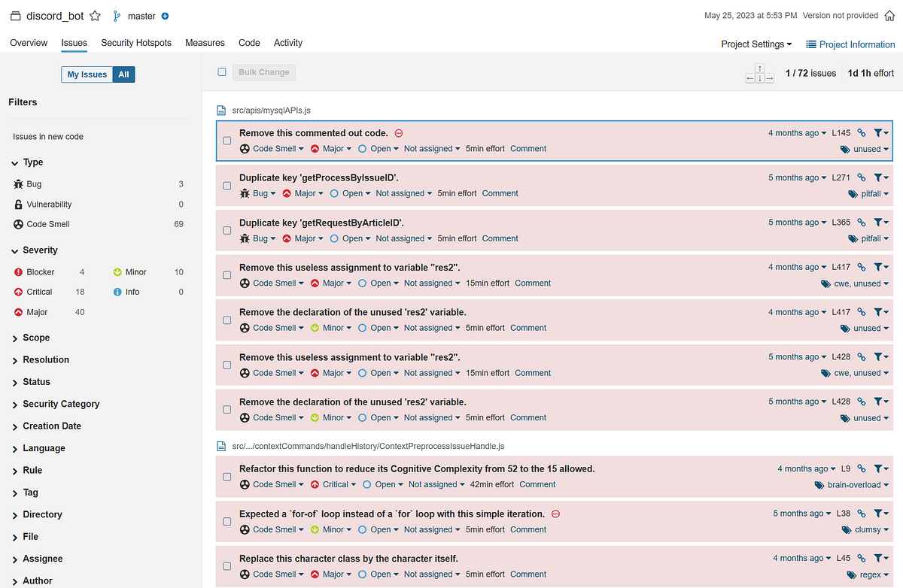Click the 'Issues in new code' filter option
The height and width of the screenshot is (588, 903).
tap(48, 137)
